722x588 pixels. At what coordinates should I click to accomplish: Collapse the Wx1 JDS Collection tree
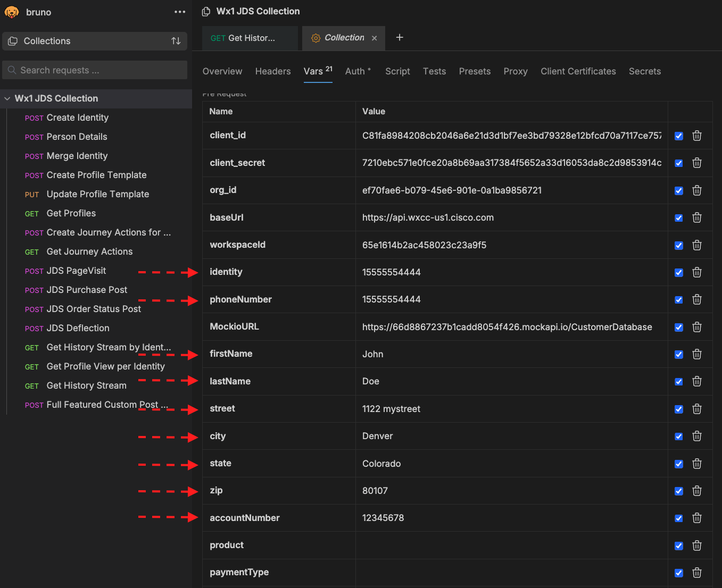(7, 98)
